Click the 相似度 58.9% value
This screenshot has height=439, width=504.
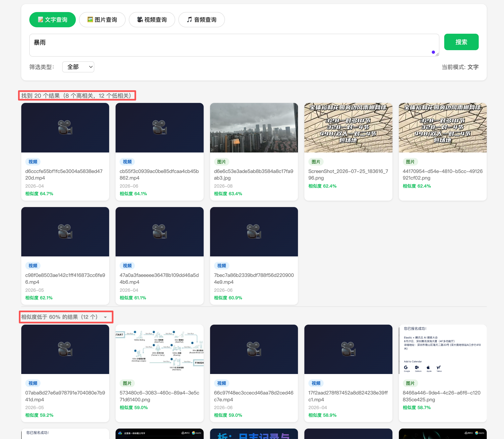[x=322, y=415]
